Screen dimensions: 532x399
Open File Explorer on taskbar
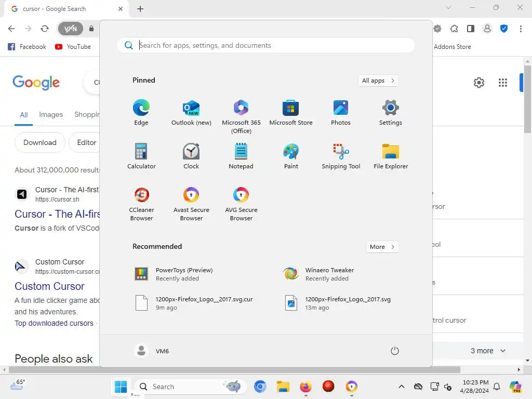[283, 387]
